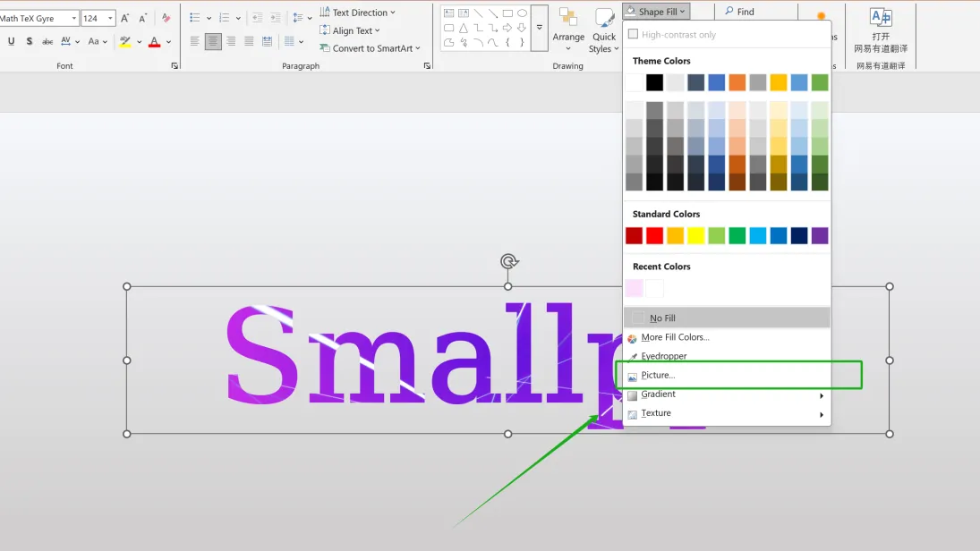Toggle strikethrough text formatting

(47, 41)
